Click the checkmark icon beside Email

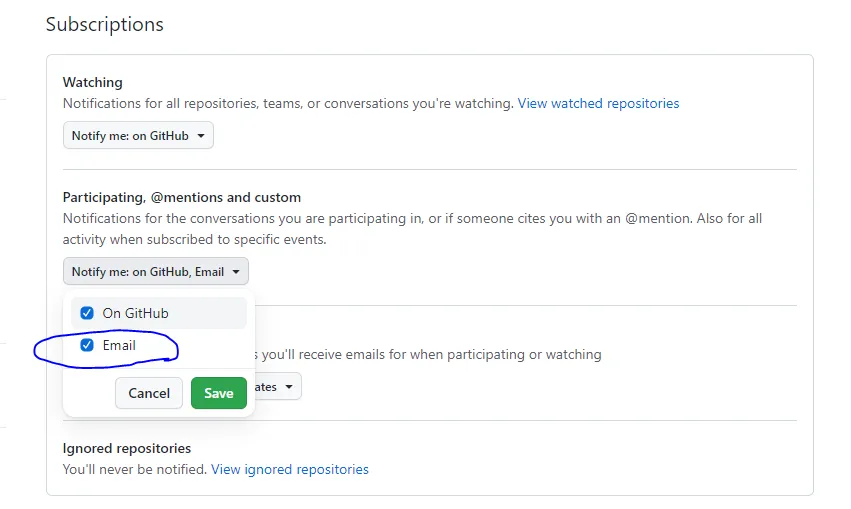(x=87, y=346)
